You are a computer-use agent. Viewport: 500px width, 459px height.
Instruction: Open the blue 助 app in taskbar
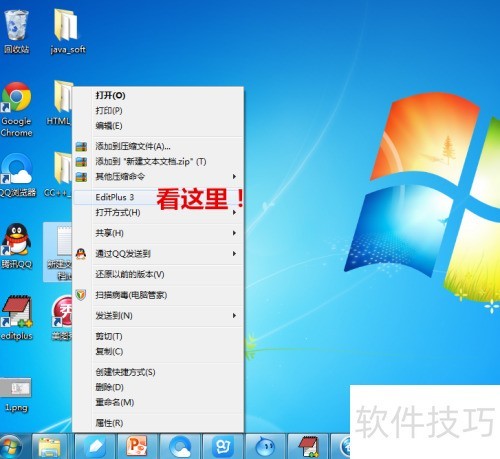222,447
